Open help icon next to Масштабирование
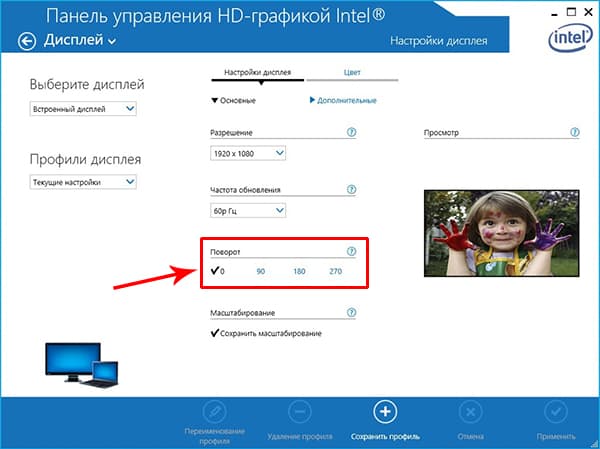 click(351, 312)
